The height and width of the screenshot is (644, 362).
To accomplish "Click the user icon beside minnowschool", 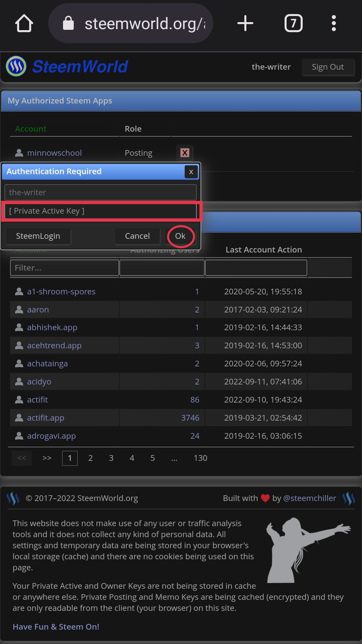I will pos(19,153).
